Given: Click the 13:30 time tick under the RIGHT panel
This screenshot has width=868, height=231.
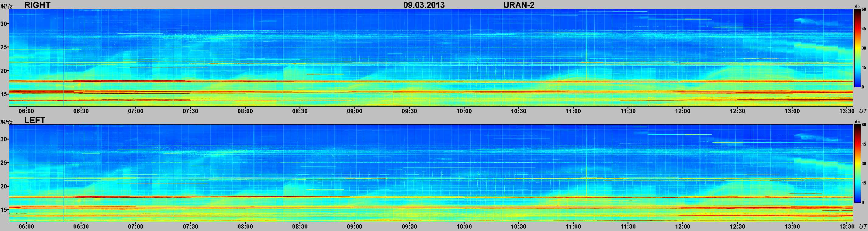Looking at the screenshot, I should [847, 111].
